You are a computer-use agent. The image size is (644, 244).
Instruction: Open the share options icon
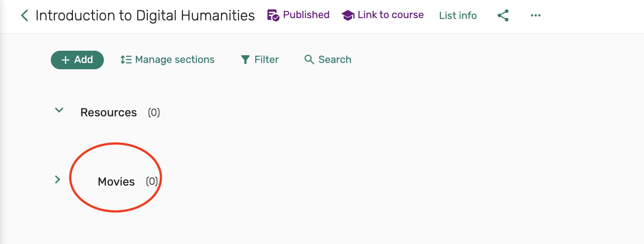click(503, 16)
